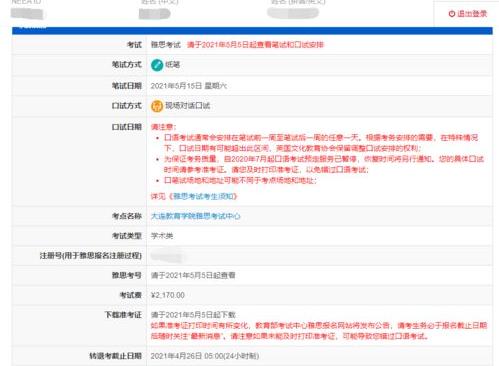Click the 请于2021年5月5日起下载 admission ticket text
The height and width of the screenshot is (366, 499).
tap(193, 315)
